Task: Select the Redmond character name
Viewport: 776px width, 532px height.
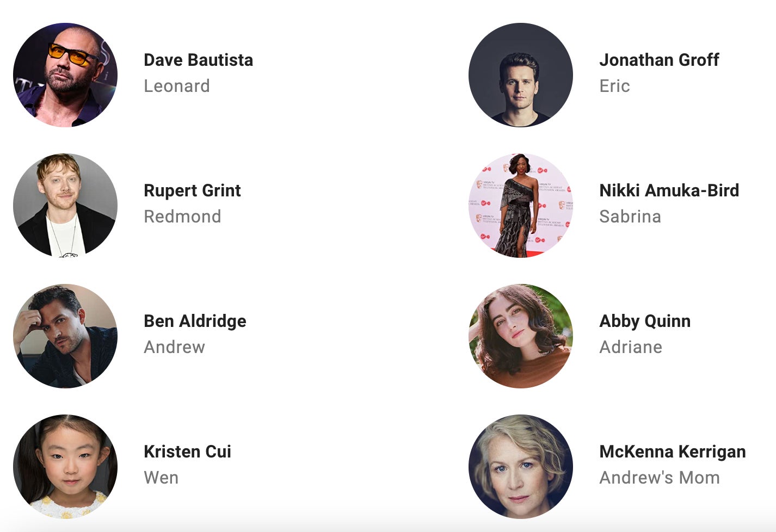Action: [182, 216]
